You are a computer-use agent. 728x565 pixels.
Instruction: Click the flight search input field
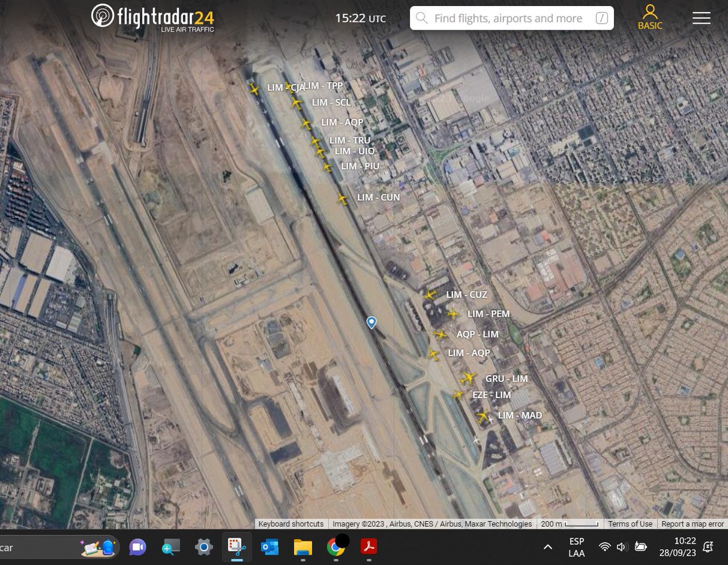pos(510,18)
